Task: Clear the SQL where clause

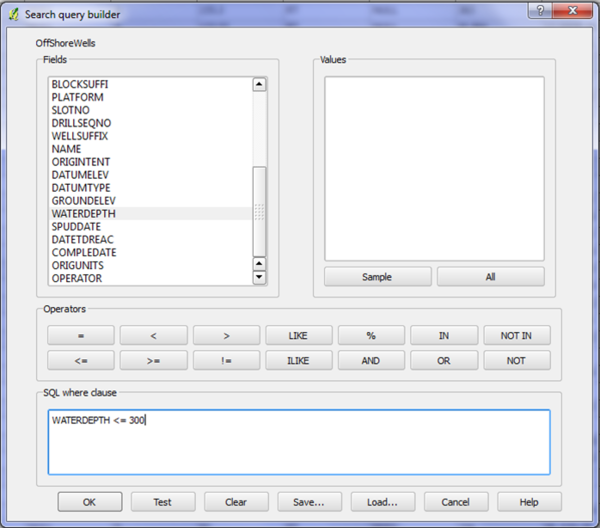Action: (x=236, y=502)
